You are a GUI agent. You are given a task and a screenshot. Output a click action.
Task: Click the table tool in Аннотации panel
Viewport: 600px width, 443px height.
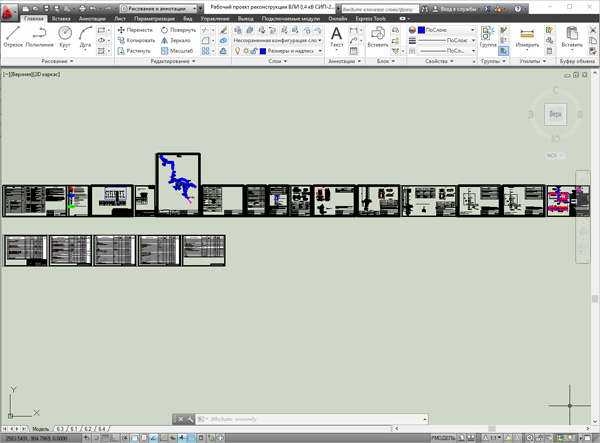tap(354, 50)
